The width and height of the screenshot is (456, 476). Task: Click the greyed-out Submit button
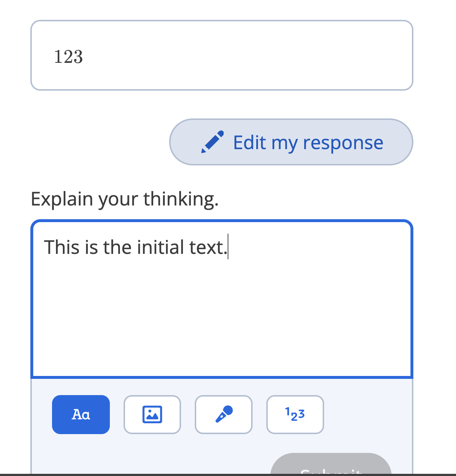pos(331,466)
